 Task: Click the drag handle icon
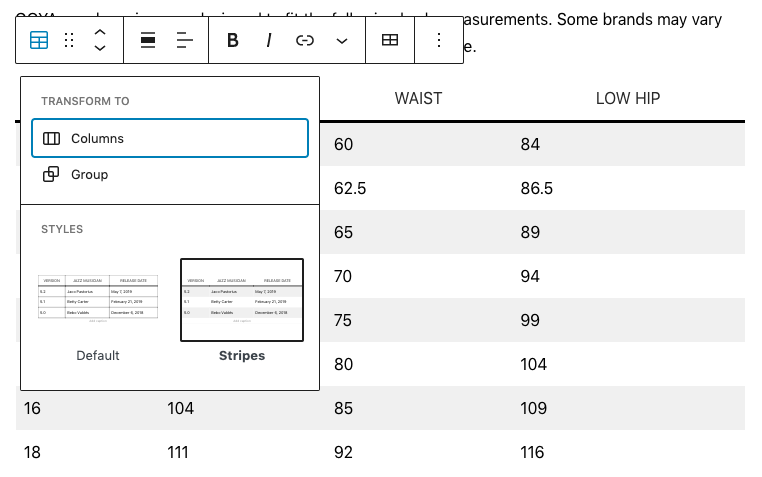click(x=69, y=40)
